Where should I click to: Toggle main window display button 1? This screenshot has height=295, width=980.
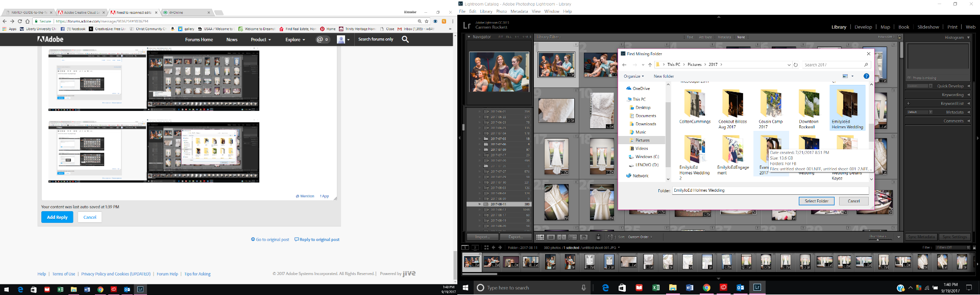[465, 247]
